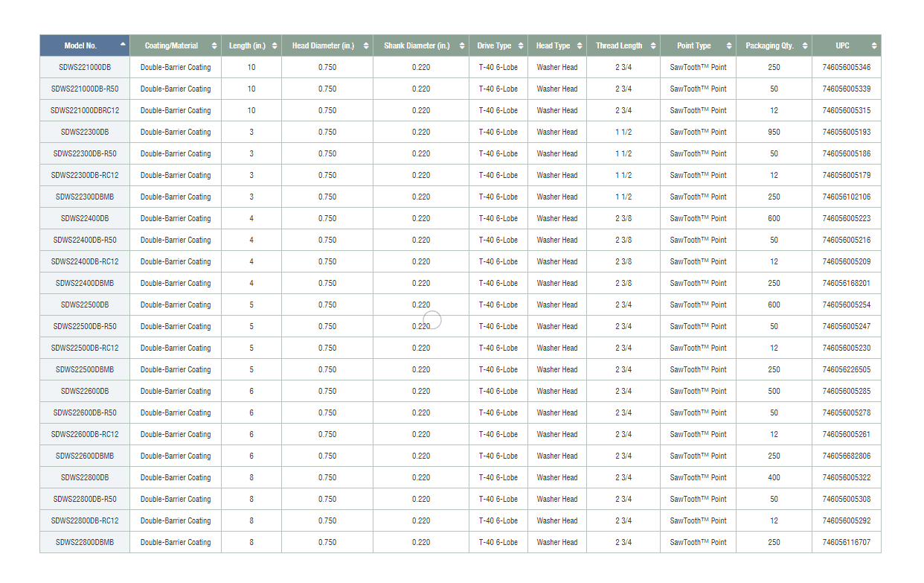This screenshot has height=583, width=924.
Task: Click the SDWS22800DB-RC12 model cell
Action: click(x=85, y=520)
